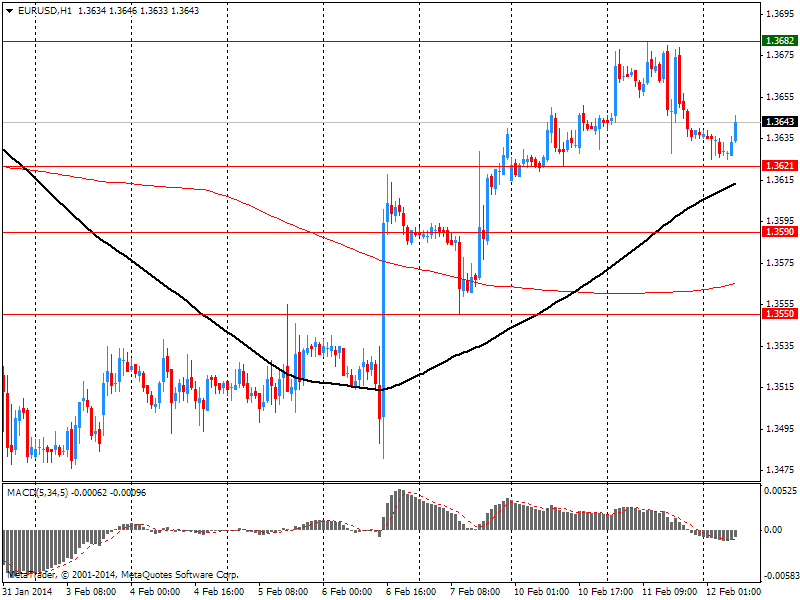Select the 11 Feb 09:00 time label
Viewport: 800px width, 600px height.
click(x=669, y=592)
